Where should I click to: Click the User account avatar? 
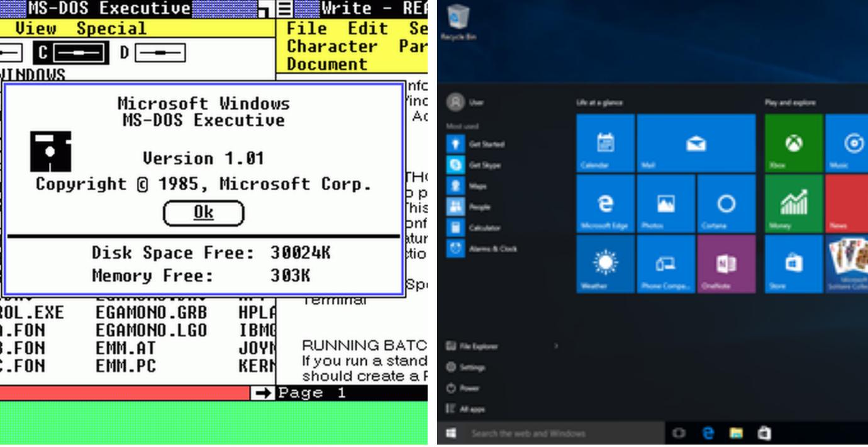455,102
